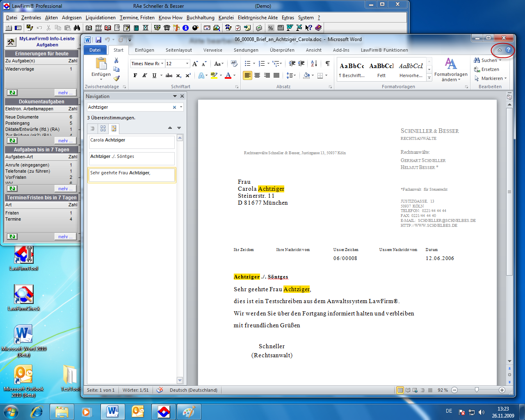Click the scissors Cut icon in Zwischenablage
Viewport: 525px width, 420px height.
[x=116, y=60]
